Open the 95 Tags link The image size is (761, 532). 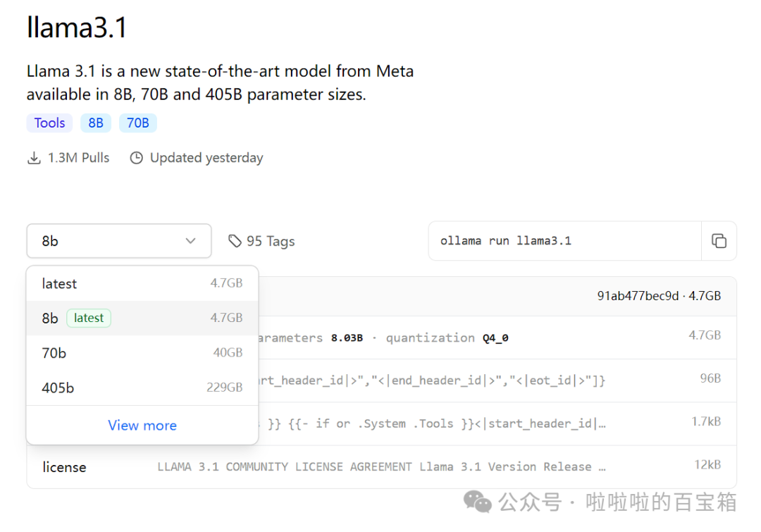[x=271, y=241]
